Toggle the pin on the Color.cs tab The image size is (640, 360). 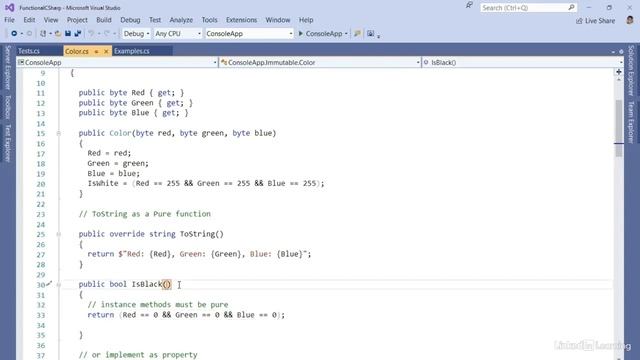96,51
